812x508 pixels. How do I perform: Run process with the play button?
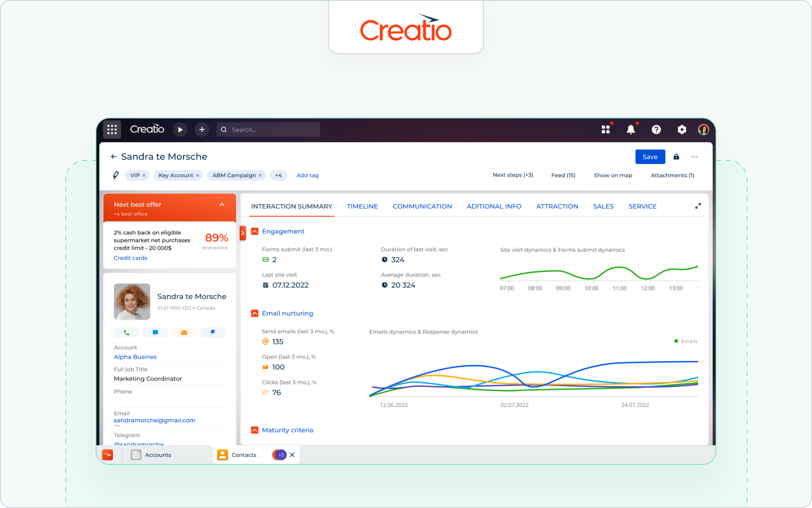click(180, 130)
